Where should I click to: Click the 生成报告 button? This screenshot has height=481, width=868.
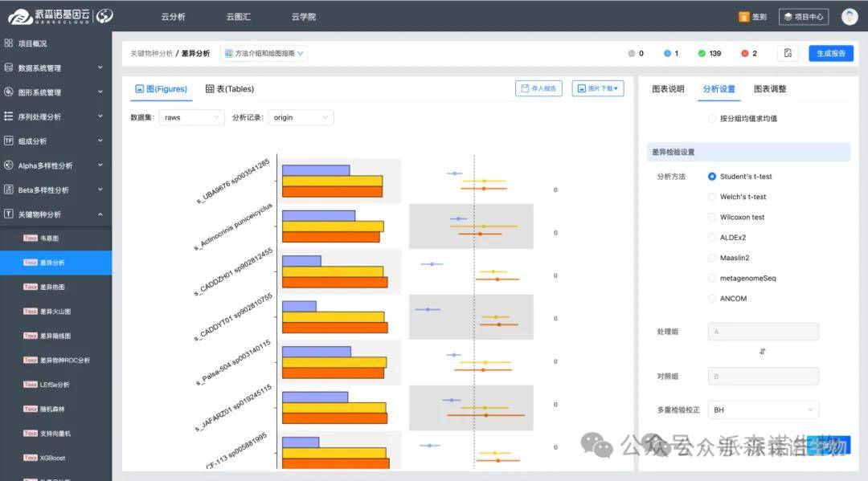tap(830, 54)
